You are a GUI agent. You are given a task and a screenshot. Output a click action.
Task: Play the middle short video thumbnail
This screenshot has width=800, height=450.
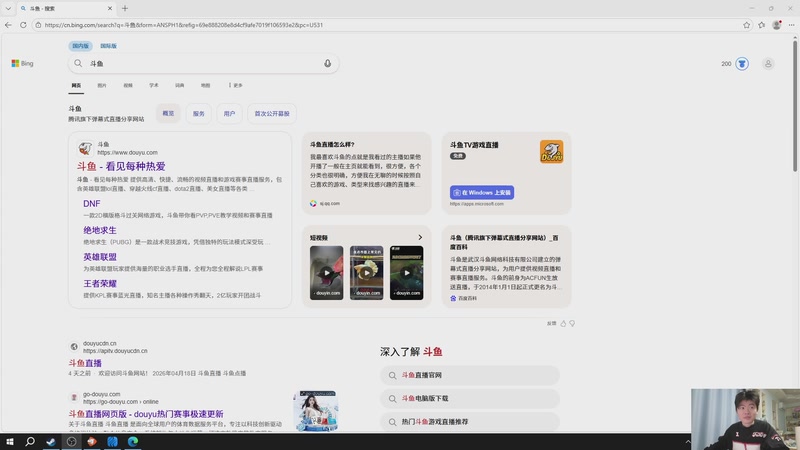[x=366, y=272]
